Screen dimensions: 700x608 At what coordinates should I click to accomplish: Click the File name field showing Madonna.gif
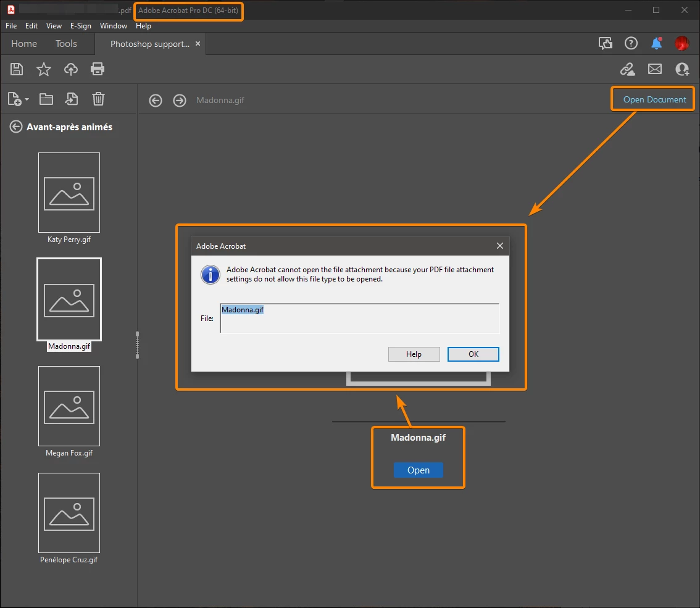(x=359, y=319)
